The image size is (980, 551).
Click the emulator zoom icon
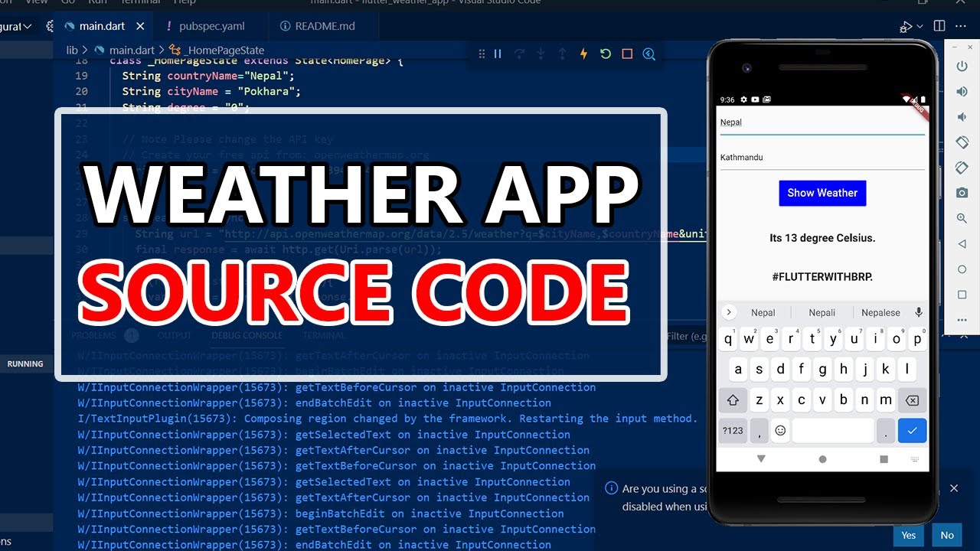pyautogui.click(x=962, y=218)
